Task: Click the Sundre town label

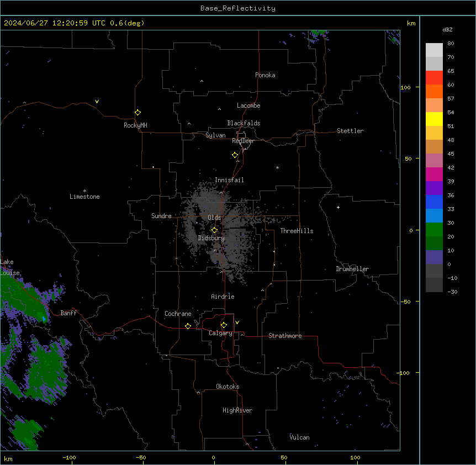Action: coord(161,216)
